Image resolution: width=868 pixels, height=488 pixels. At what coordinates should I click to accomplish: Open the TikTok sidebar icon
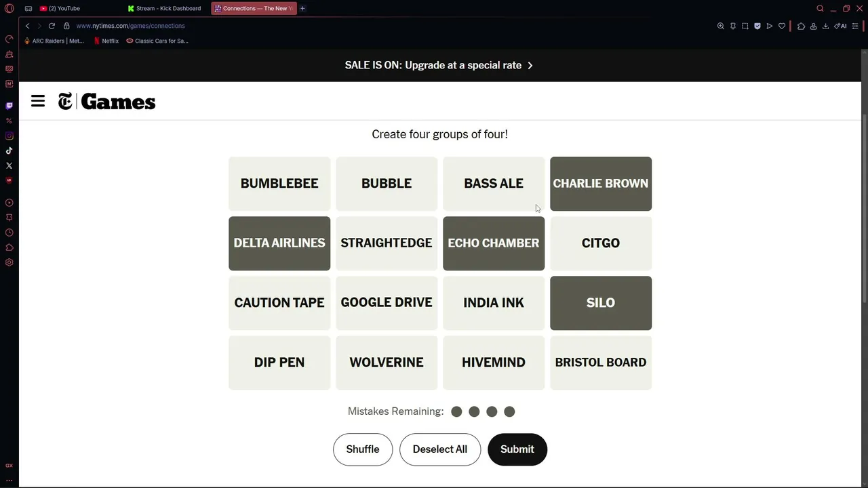coord(9,150)
